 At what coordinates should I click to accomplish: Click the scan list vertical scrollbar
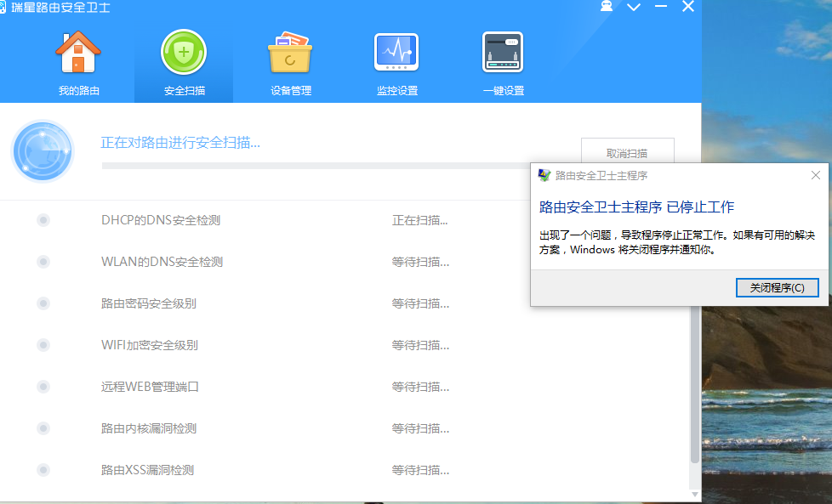coord(694,384)
